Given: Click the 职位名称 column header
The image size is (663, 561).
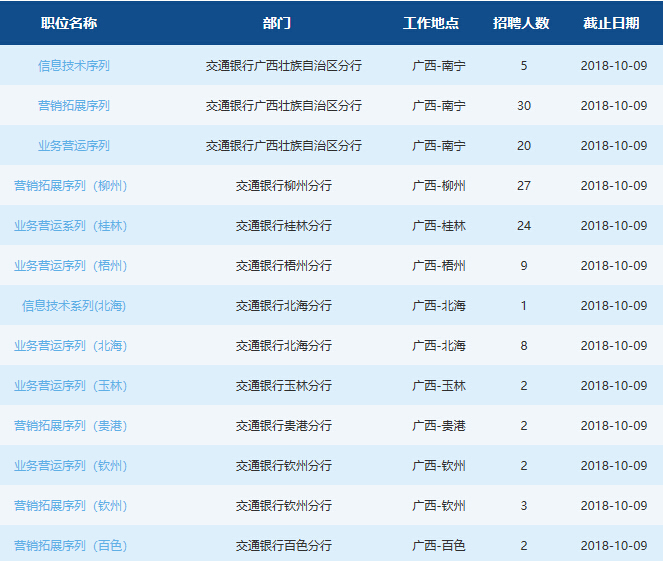Looking at the screenshot, I should 69,23.
